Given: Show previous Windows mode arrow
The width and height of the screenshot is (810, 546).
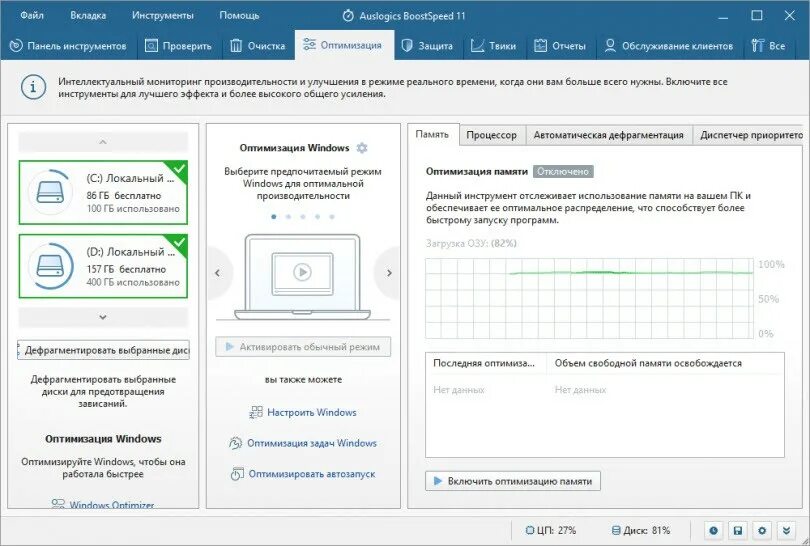Looking at the screenshot, I should tap(217, 273).
